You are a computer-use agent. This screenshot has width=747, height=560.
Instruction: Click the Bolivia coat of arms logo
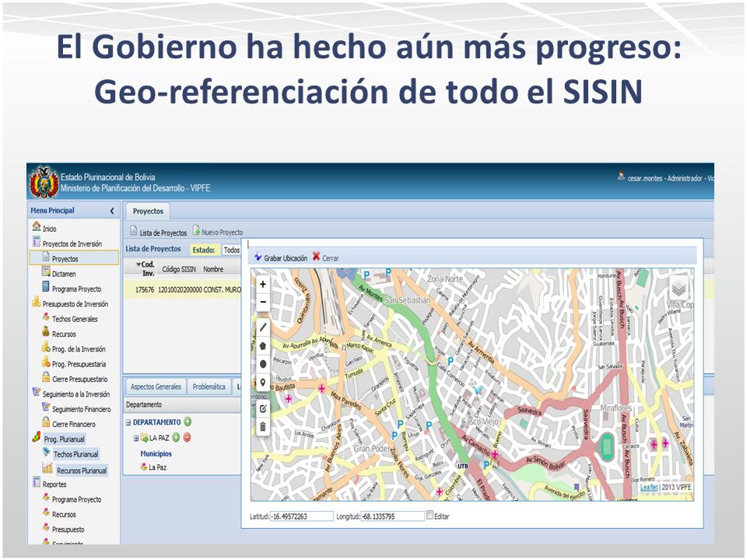point(44,182)
